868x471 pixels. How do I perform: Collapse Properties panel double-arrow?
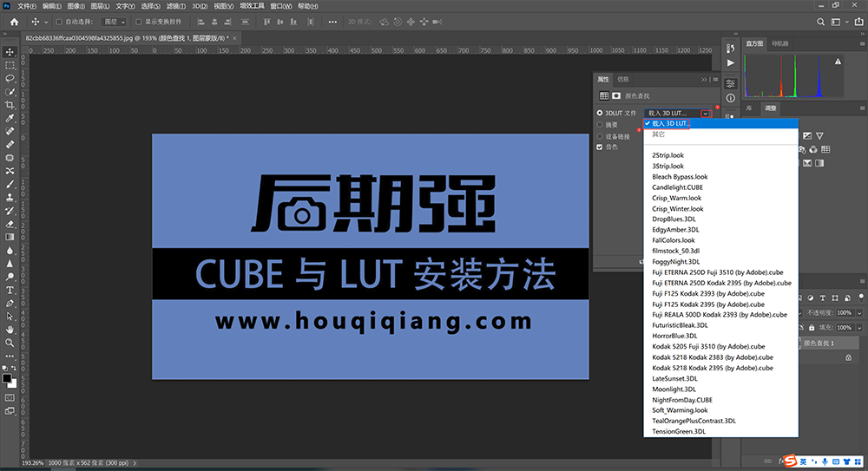tap(704, 80)
